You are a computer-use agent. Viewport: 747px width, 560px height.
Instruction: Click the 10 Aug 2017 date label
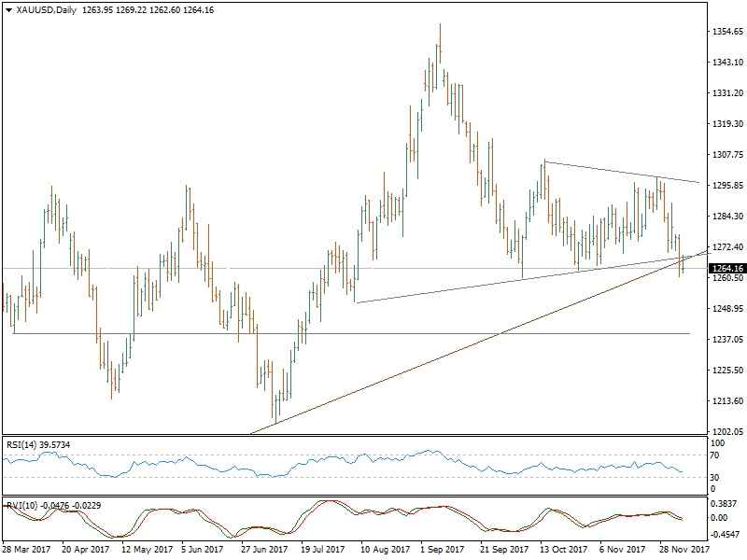[x=387, y=551]
